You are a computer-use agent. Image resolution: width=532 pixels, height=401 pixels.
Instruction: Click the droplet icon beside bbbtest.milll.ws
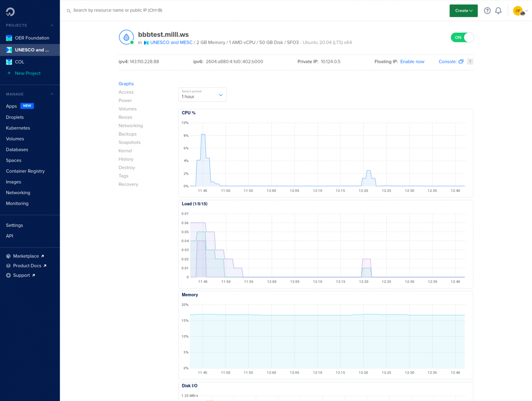[126, 37]
